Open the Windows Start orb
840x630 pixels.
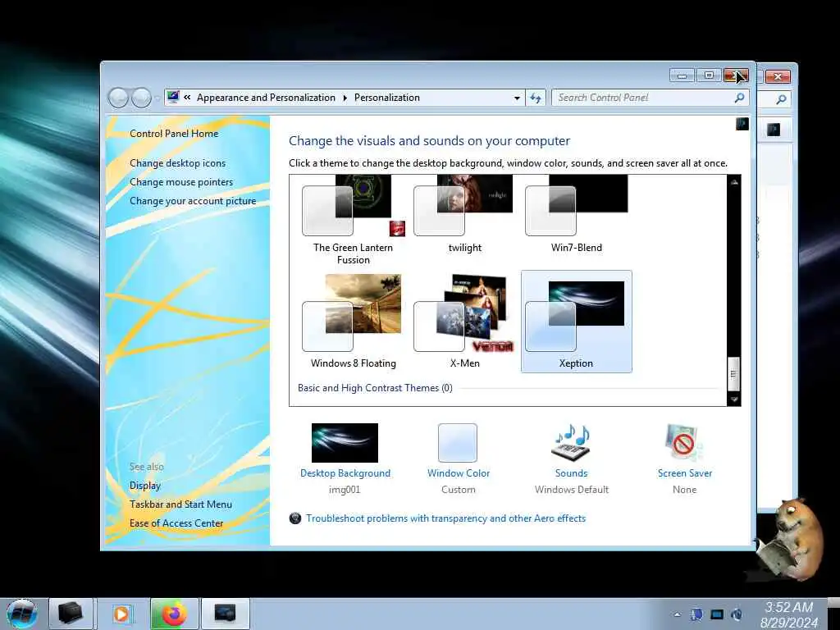tap(22, 614)
